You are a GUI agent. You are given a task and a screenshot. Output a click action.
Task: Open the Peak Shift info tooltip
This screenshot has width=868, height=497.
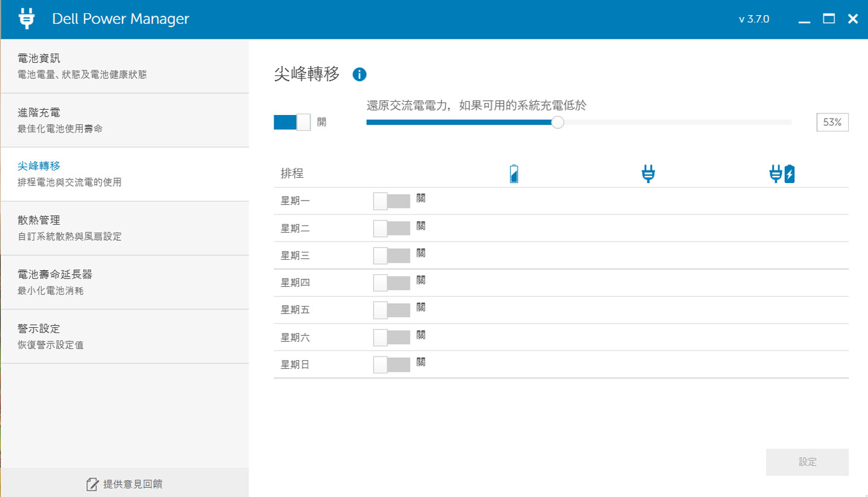click(360, 73)
